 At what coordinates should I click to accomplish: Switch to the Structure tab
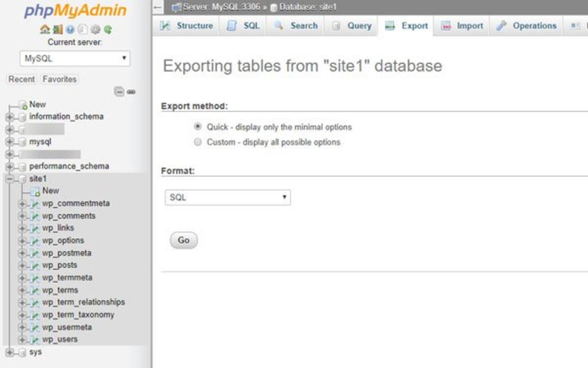coord(188,26)
